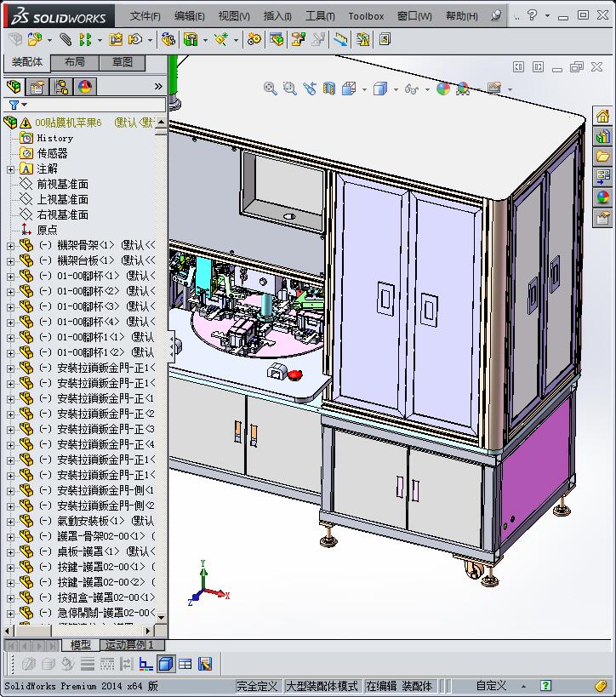Expand the manager tabs double-chevron
Viewport: 616px width, 697px height.
pyautogui.click(x=158, y=86)
